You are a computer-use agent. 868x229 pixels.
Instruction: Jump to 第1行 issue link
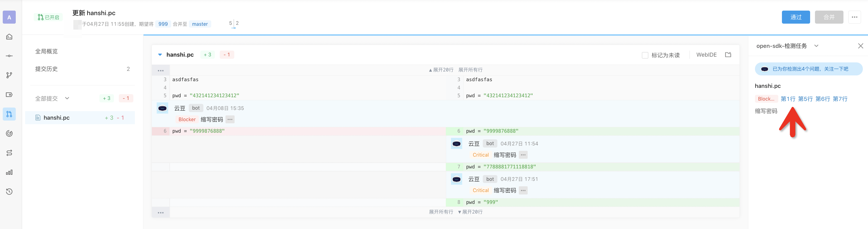[788, 99]
